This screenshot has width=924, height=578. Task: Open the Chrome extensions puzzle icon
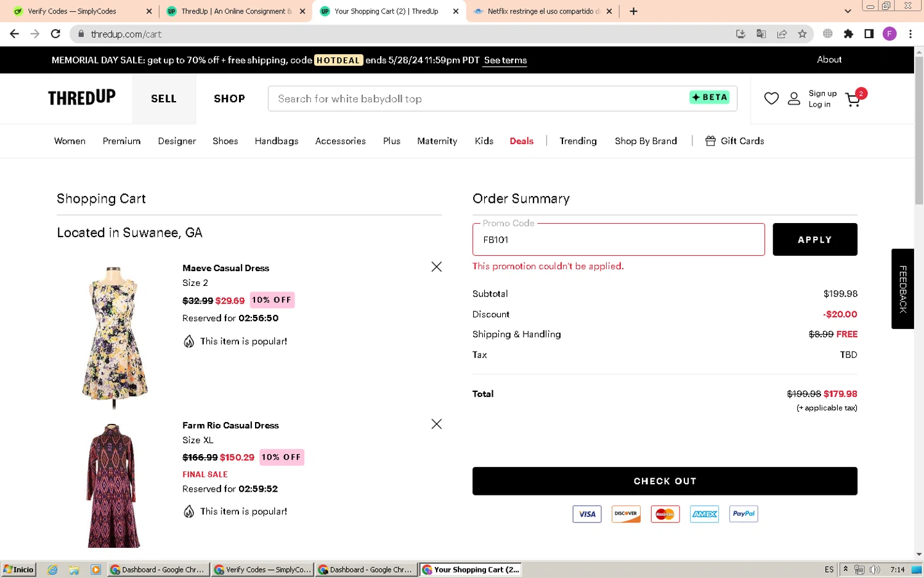(848, 34)
